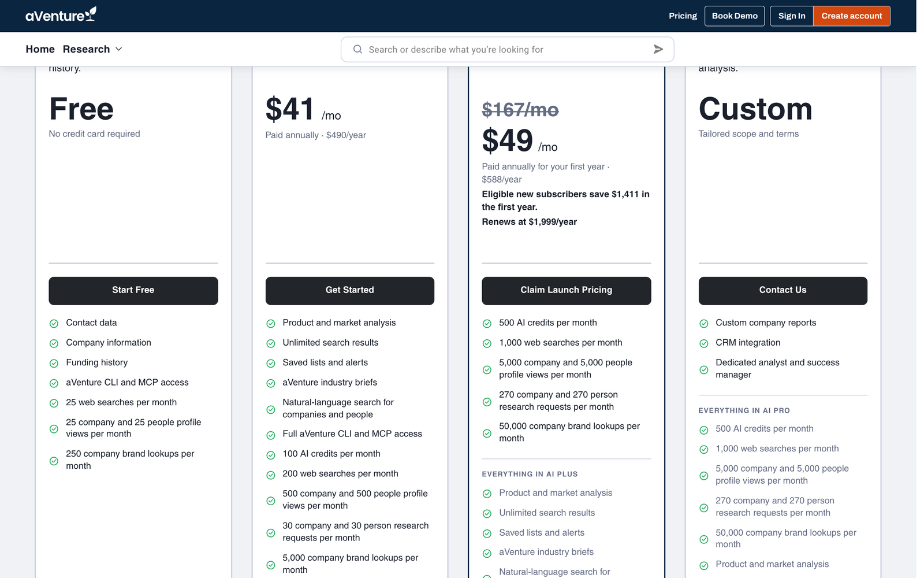Click Claim Launch Pricing button

567,290
